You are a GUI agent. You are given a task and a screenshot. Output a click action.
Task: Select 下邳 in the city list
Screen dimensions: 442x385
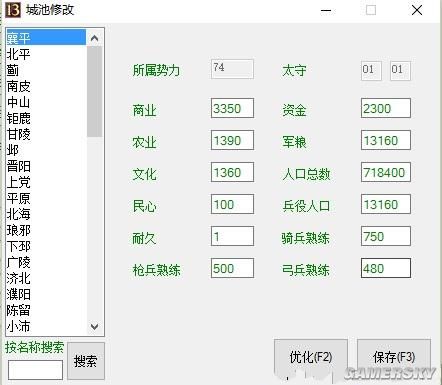click(46, 246)
